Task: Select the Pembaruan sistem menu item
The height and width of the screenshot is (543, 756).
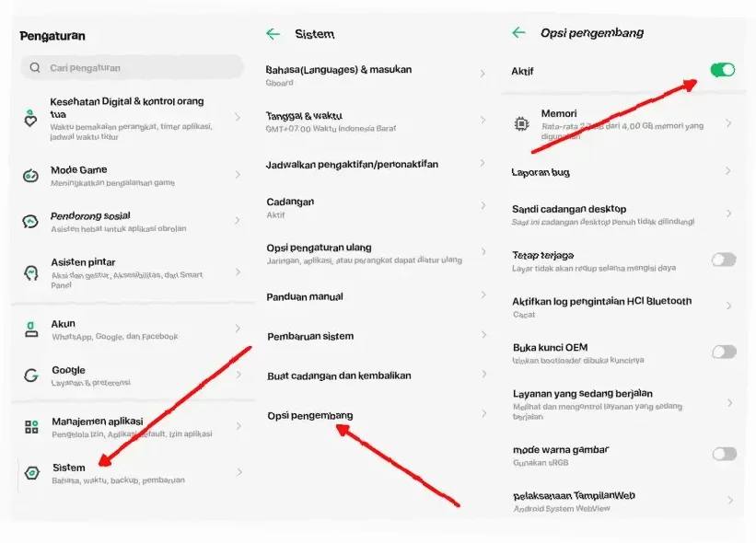Action: click(x=376, y=336)
